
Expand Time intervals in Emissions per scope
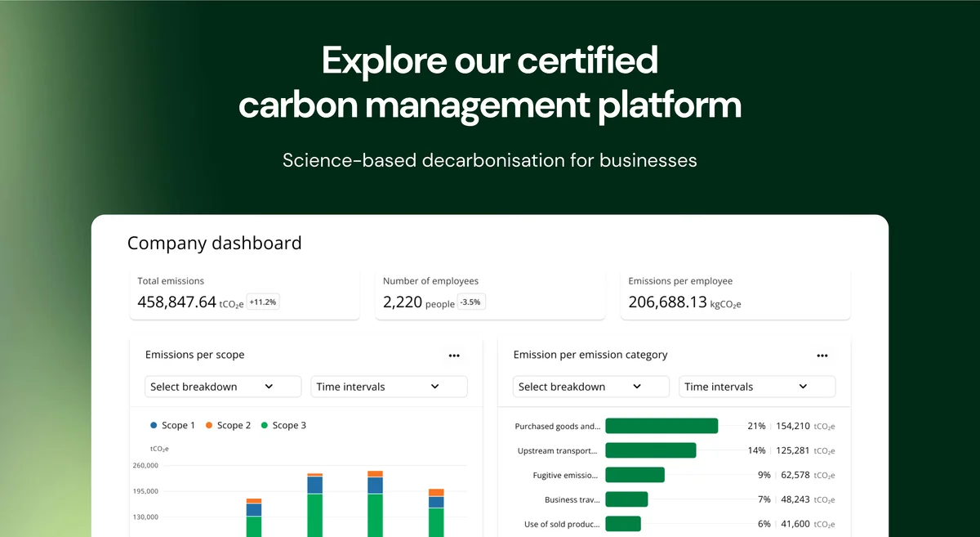(389, 387)
